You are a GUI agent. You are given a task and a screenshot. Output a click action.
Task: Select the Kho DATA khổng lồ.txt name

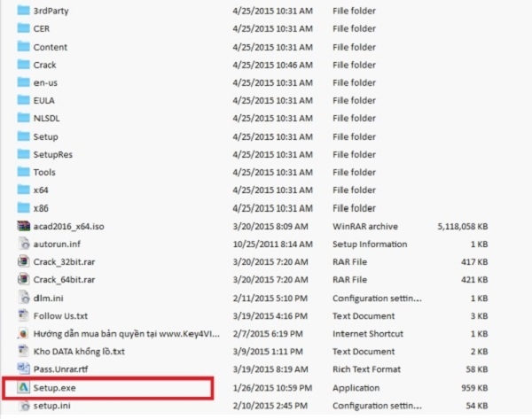(x=79, y=352)
